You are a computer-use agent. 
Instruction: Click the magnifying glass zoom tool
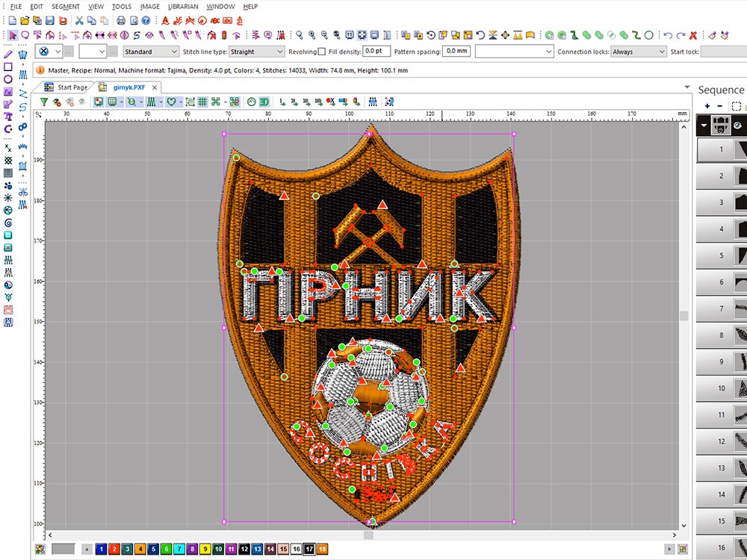tap(300, 35)
